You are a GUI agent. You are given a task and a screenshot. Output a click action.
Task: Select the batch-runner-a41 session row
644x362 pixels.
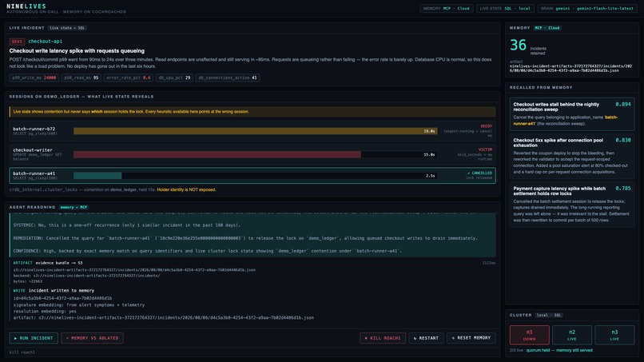pyautogui.click(x=252, y=176)
